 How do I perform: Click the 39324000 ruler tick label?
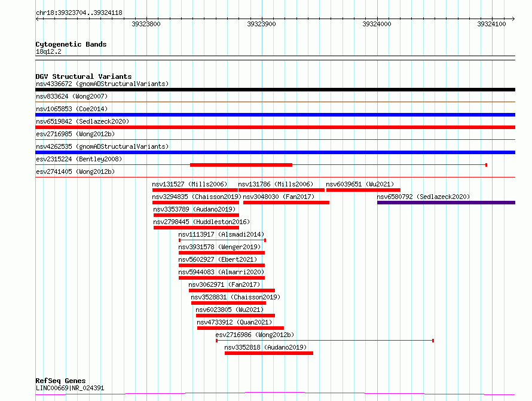point(377,24)
